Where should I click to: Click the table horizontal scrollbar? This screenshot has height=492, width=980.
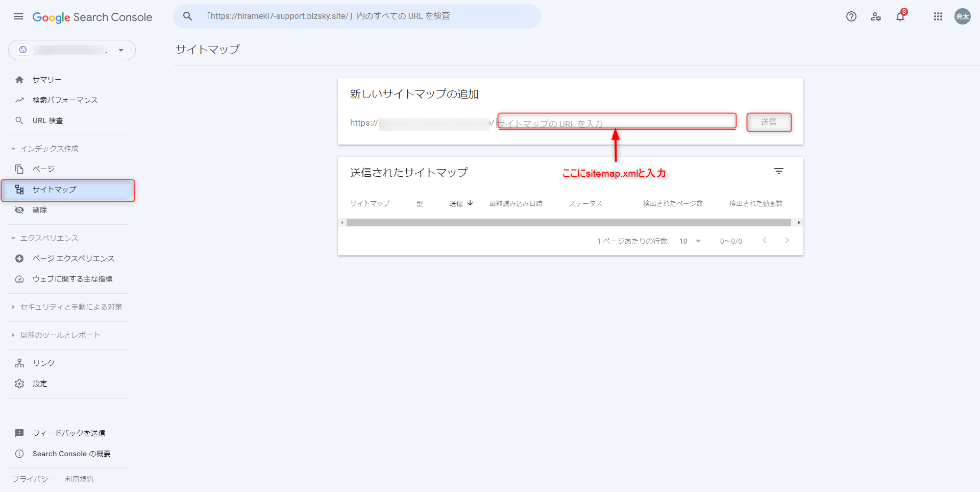(569, 223)
